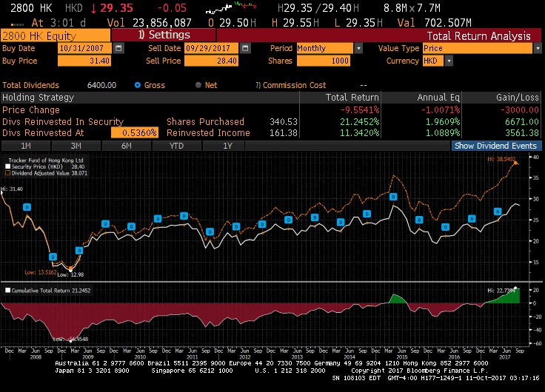This screenshot has width=545, height=392.
Task: Expand the Period Monthly dropdown arrow
Action: tap(358, 48)
